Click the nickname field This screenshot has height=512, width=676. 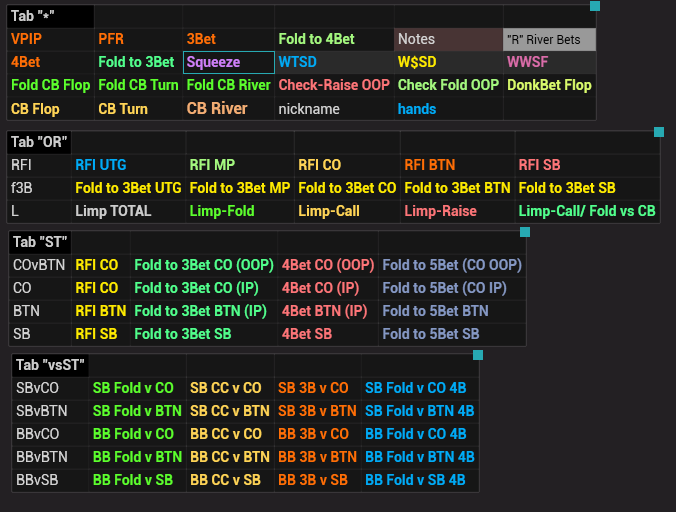309,109
